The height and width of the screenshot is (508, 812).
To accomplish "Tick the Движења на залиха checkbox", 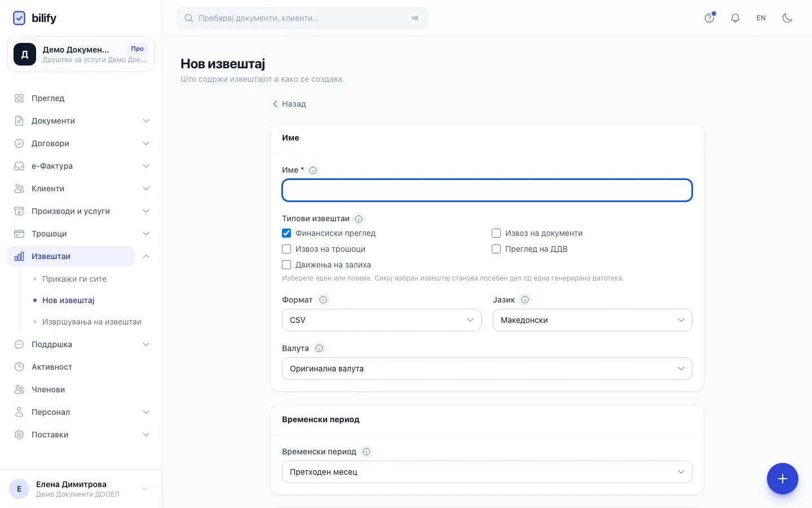I will coord(286,265).
